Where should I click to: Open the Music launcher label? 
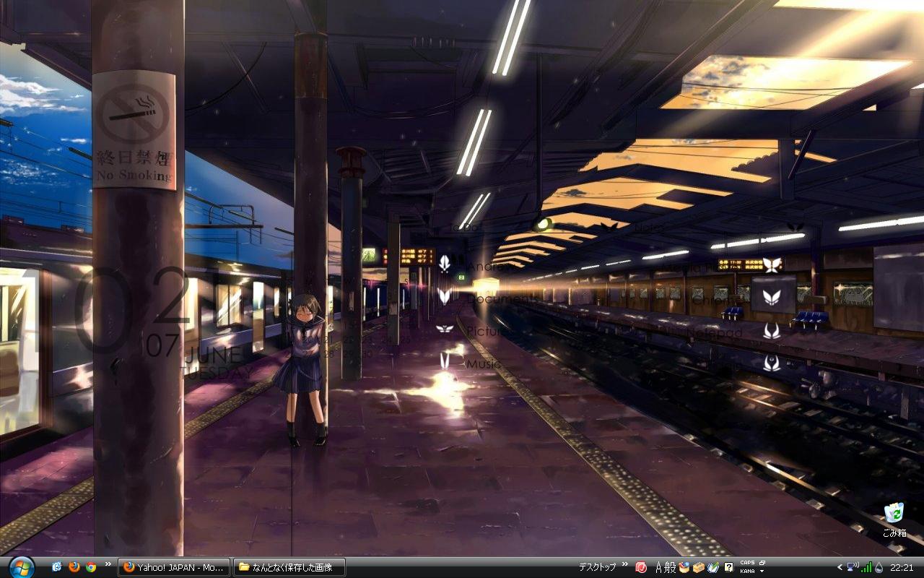(483, 364)
